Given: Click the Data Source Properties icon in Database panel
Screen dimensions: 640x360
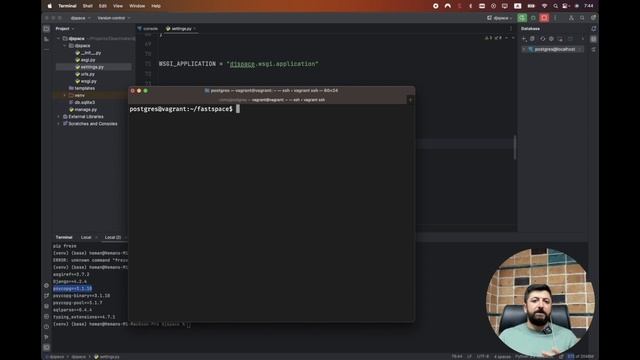Looking at the screenshot, I should pyautogui.click(x=533, y=39).
